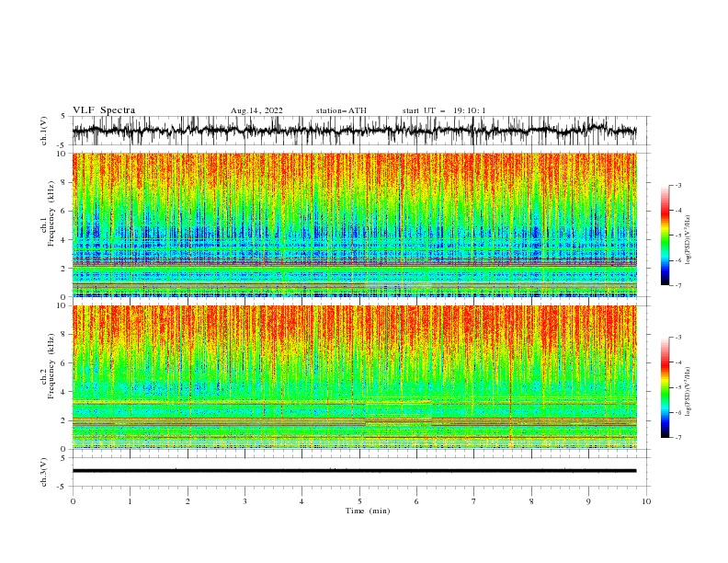Click the "VLF Spectra" plot title
Image resolution: width=728 pixels, height=563 pixels.
(104, 110)
